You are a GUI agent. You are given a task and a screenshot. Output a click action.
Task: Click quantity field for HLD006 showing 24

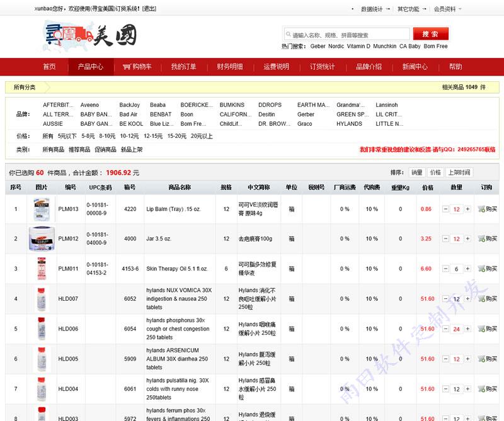(456, 329)
